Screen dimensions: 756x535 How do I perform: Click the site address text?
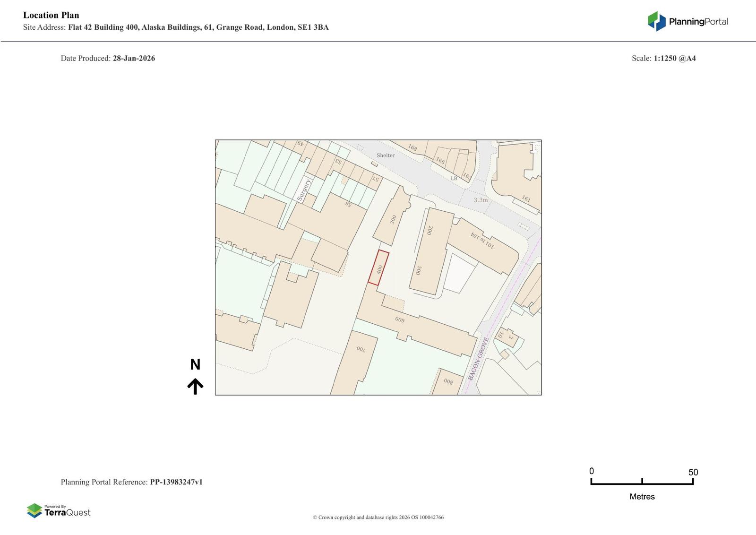198,27
